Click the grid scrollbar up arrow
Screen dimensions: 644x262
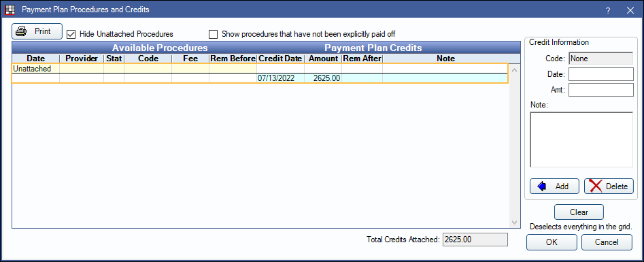515,70
